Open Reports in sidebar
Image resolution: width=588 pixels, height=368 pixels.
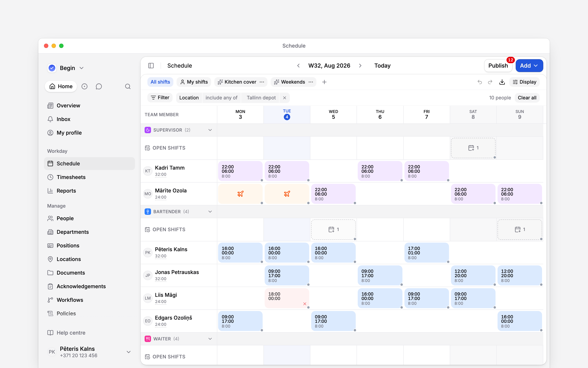89,191
